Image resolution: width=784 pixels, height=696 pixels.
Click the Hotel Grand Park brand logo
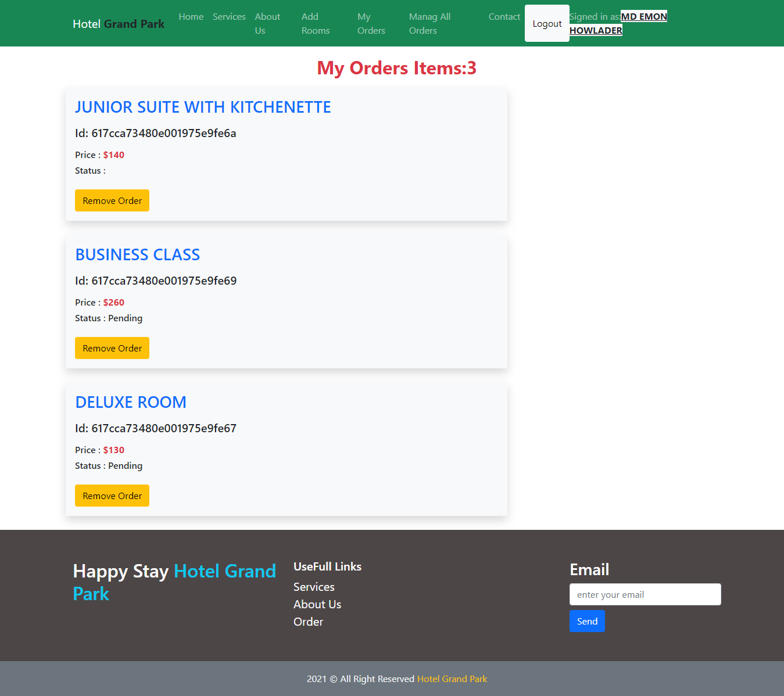(119, 24)
